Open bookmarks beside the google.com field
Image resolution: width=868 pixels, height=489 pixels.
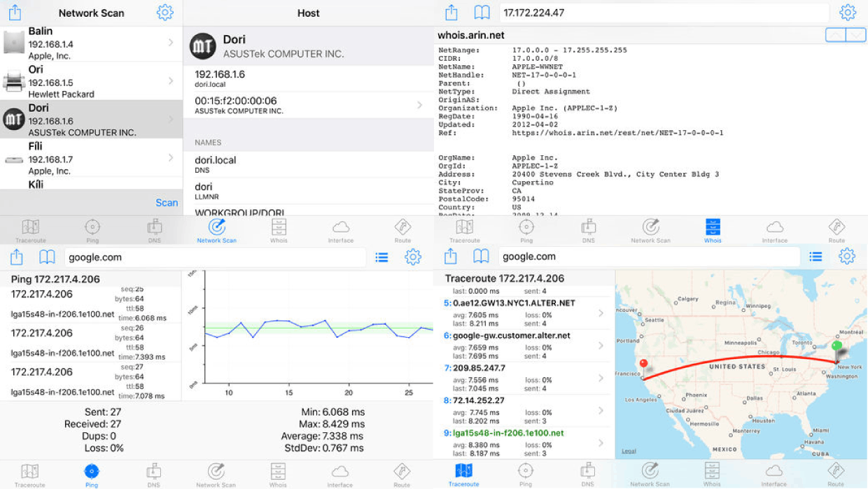coord(46,257)
